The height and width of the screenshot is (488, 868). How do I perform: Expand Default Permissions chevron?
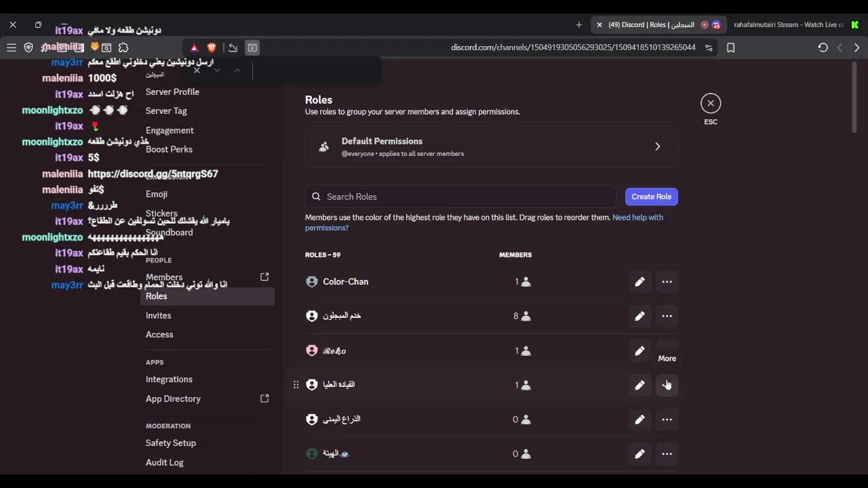(657, 146)
